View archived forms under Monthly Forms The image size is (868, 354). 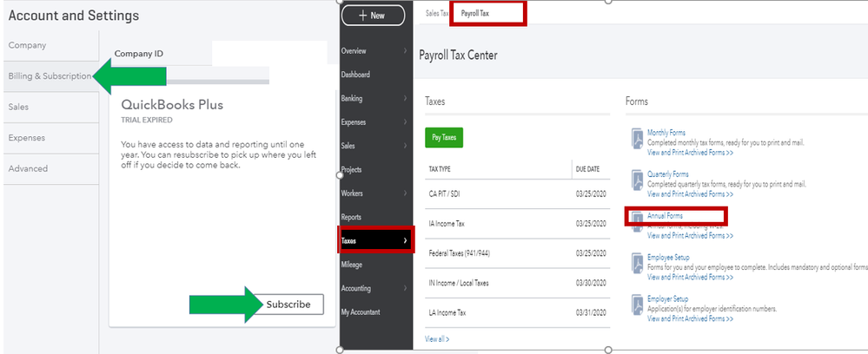[690, 152]
